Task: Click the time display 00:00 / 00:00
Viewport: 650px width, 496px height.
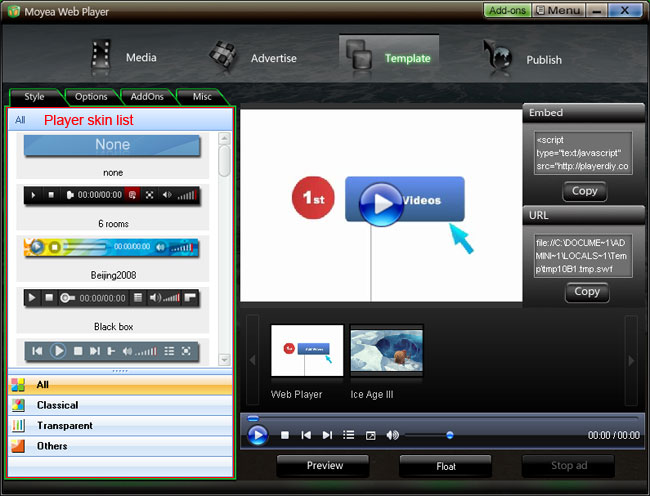Action: point(614,435)
